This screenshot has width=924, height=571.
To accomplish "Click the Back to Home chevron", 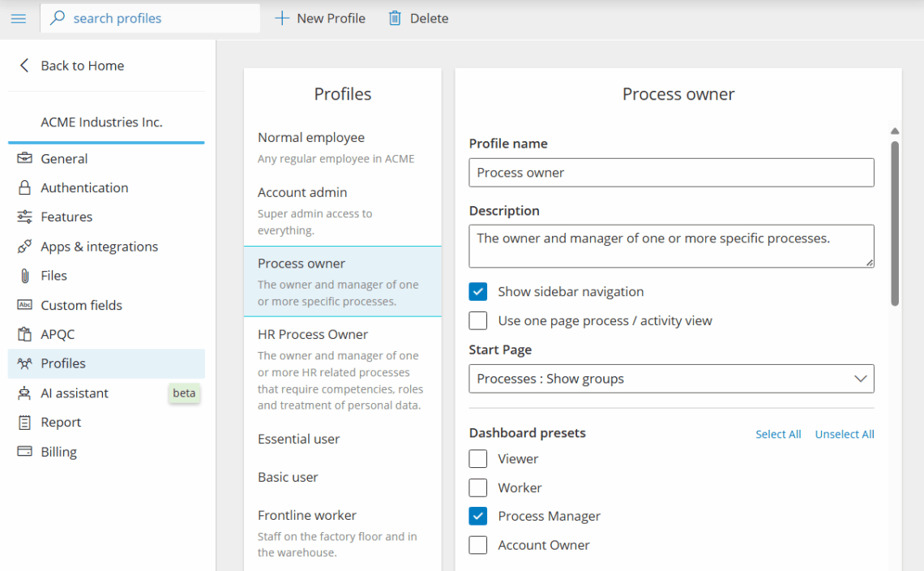I will [x=24, y=66].
